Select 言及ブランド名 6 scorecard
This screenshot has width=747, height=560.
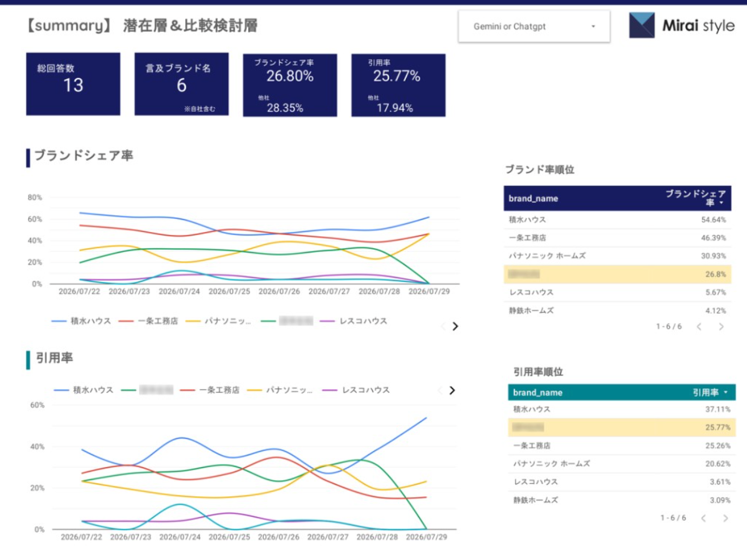coord(181,84)
